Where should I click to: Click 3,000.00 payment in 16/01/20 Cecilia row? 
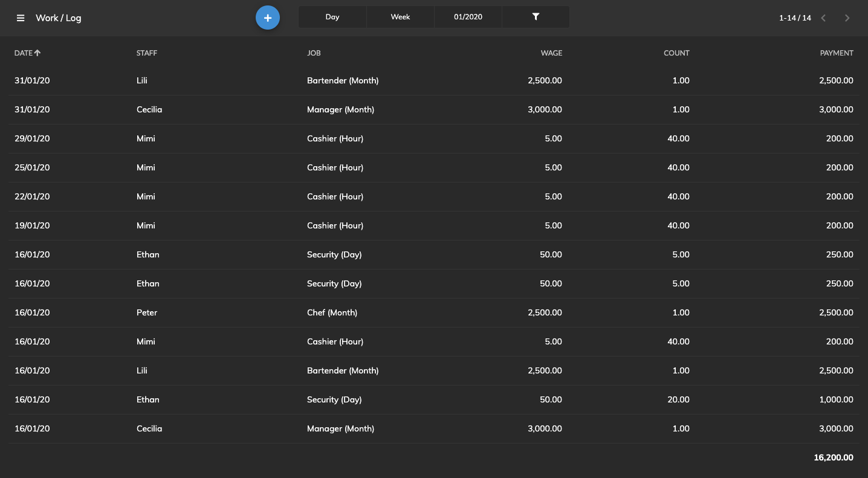(837, 428)
